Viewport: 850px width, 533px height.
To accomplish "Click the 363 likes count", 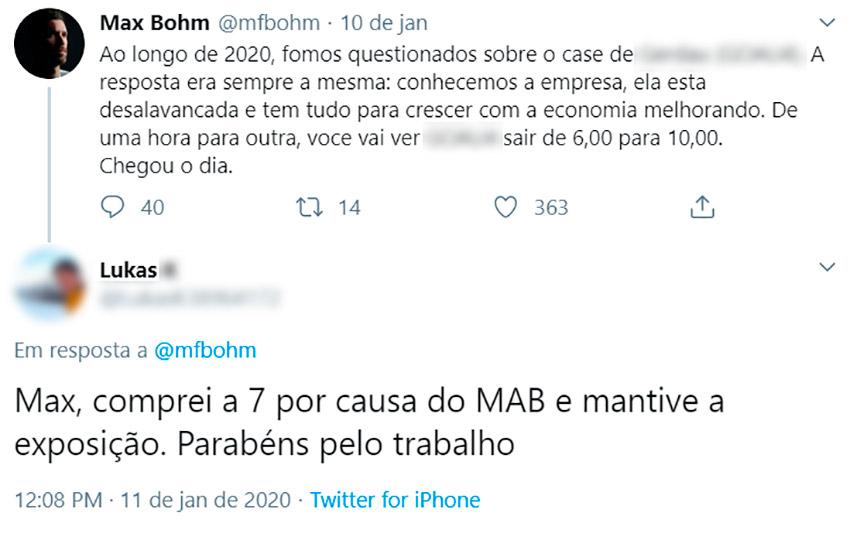I will pyautogui.click(x=551, y=208).
